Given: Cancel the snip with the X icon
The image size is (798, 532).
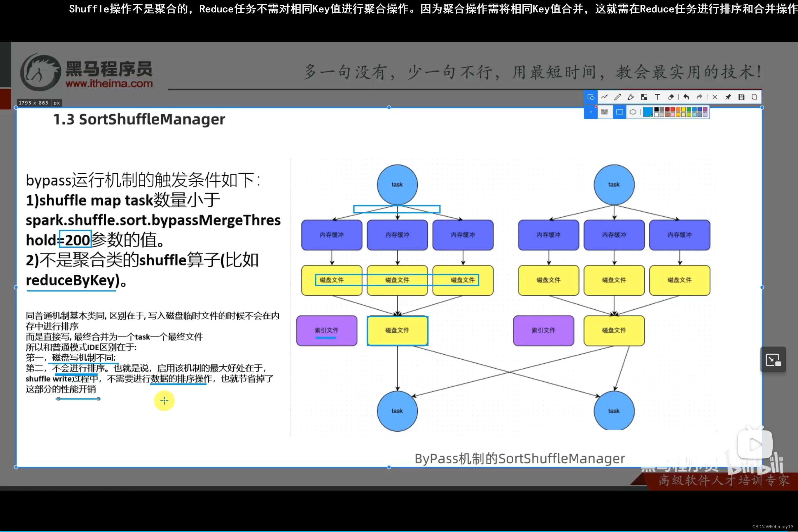Looking at the screenshot, I should coord(715,97).
